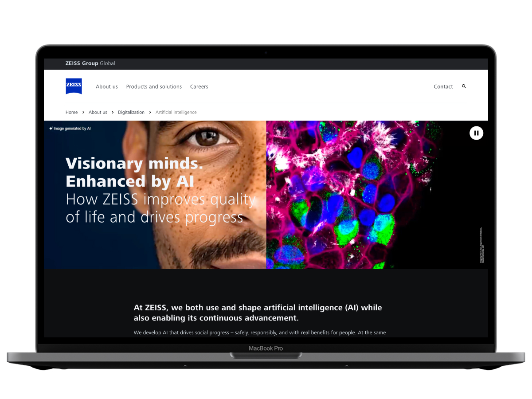The height and width of the screenshot is (399, 532).
Task: Click the fluorescent cell microscopy image
Action: pyautogui.click(x=355, y=195)
